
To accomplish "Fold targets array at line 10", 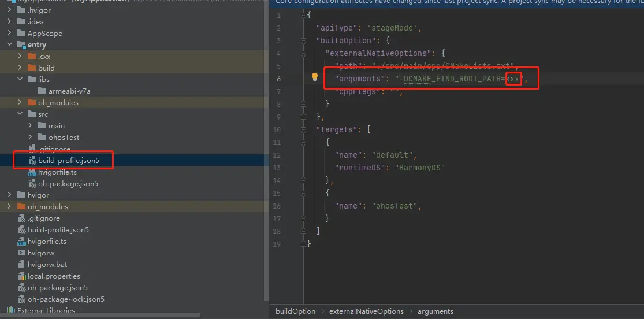I will coord(304,129).
